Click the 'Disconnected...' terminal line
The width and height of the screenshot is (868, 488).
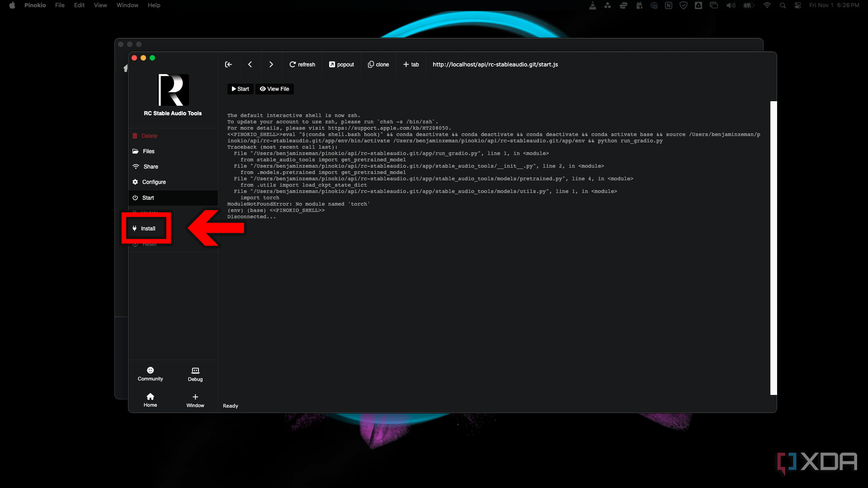click(251, 217)
